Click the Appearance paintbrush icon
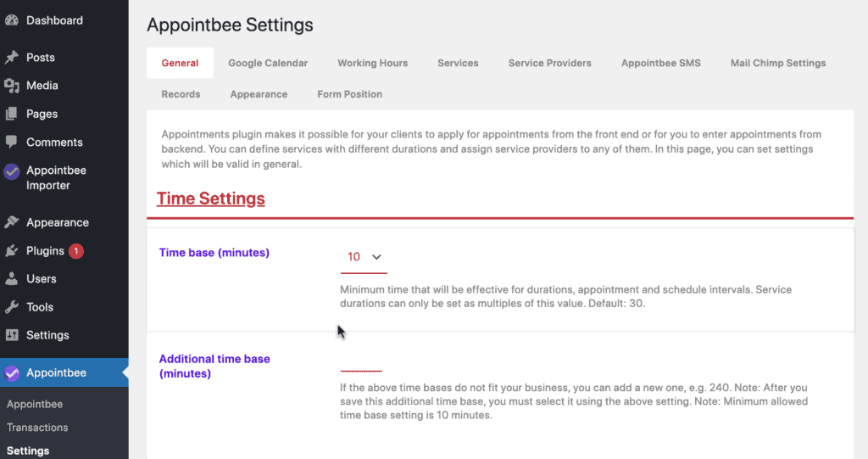 pos(12,222)
